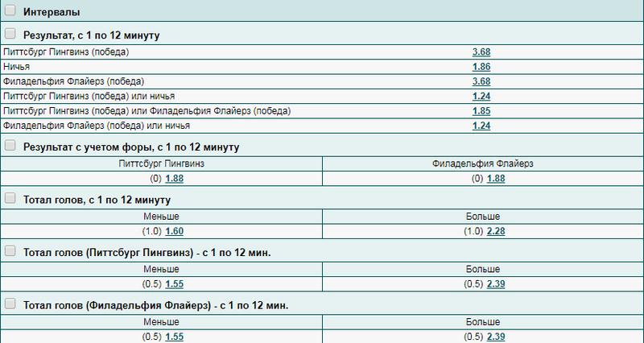Click row label Филадельфия Флайерз (победа) или ничья
The image size is (644, 343).
pos(96,126)
